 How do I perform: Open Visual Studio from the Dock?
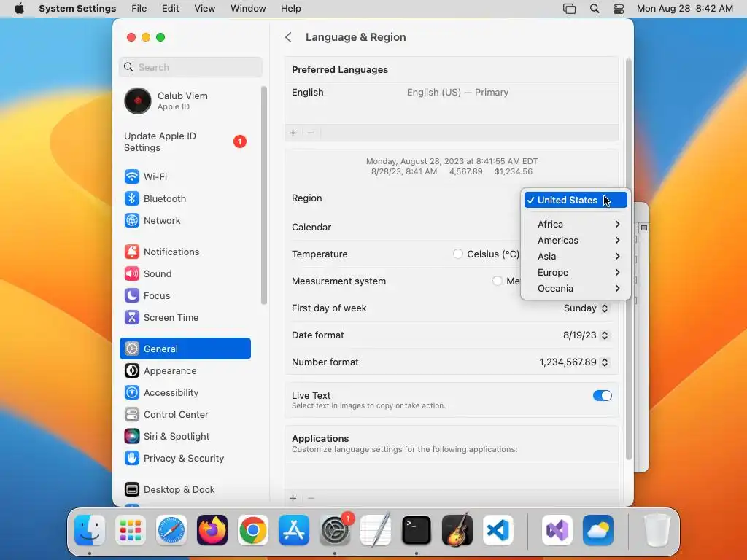[x=557, y=530]
